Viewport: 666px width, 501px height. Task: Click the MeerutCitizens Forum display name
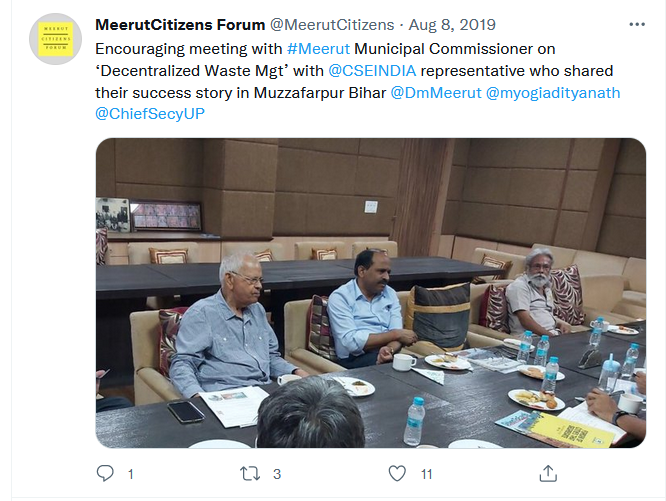click(180, 25)
